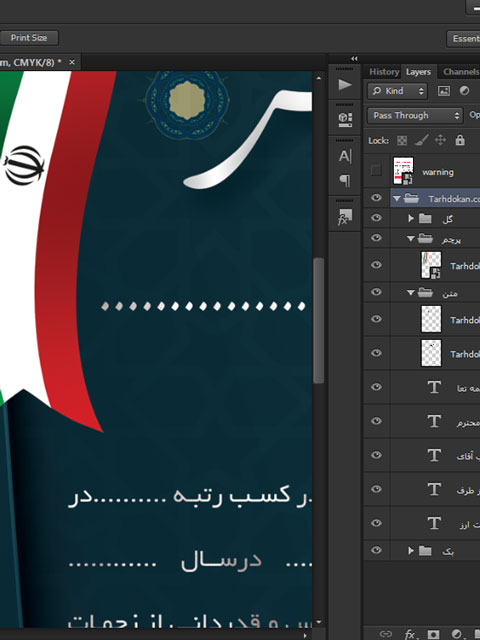
Task: Click T icon of the آقای text layer
Action: pyautogui.click(x=434, y=455)
